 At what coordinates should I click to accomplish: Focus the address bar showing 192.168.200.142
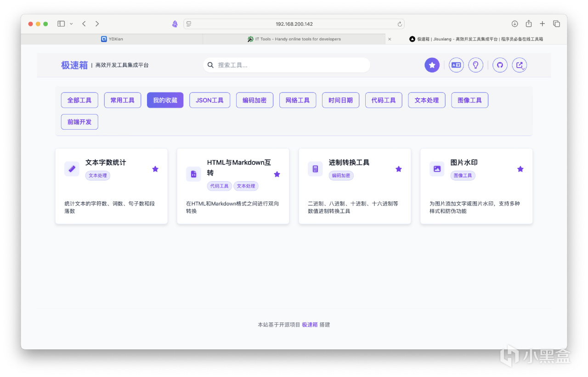[294, 24]
